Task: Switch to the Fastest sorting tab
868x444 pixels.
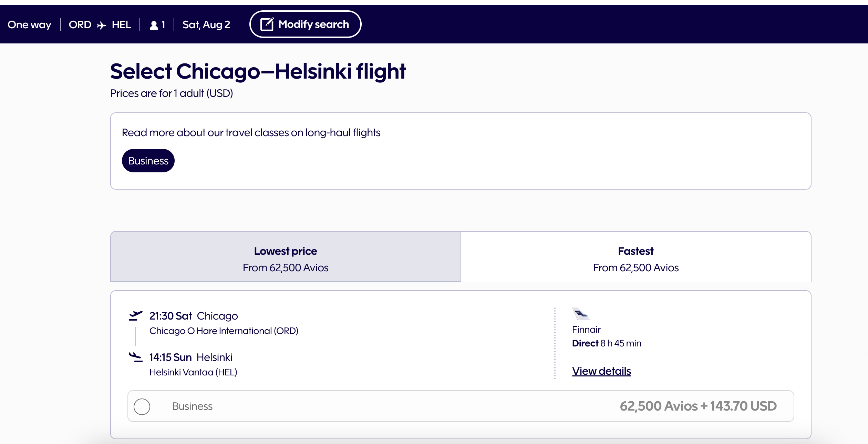Action: pos(635,258)
